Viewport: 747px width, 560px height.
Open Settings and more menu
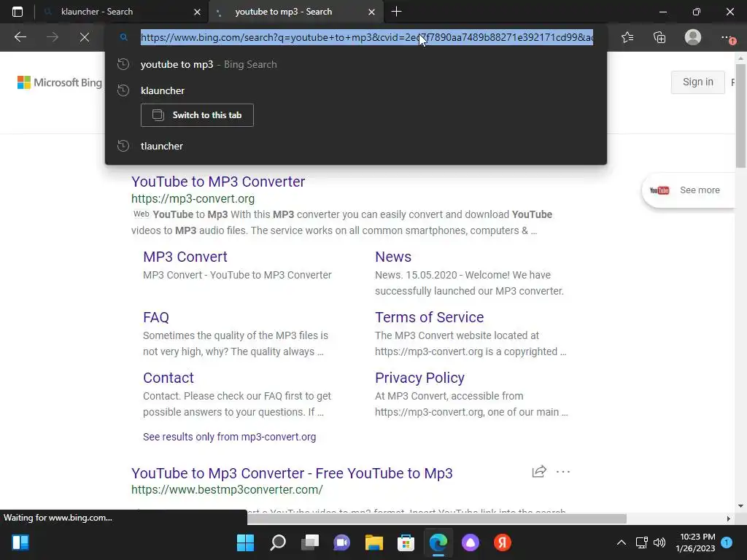727,37
